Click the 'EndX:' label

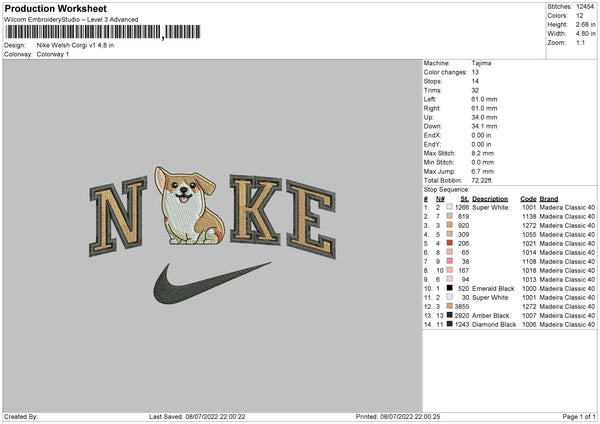click(432, 135)
